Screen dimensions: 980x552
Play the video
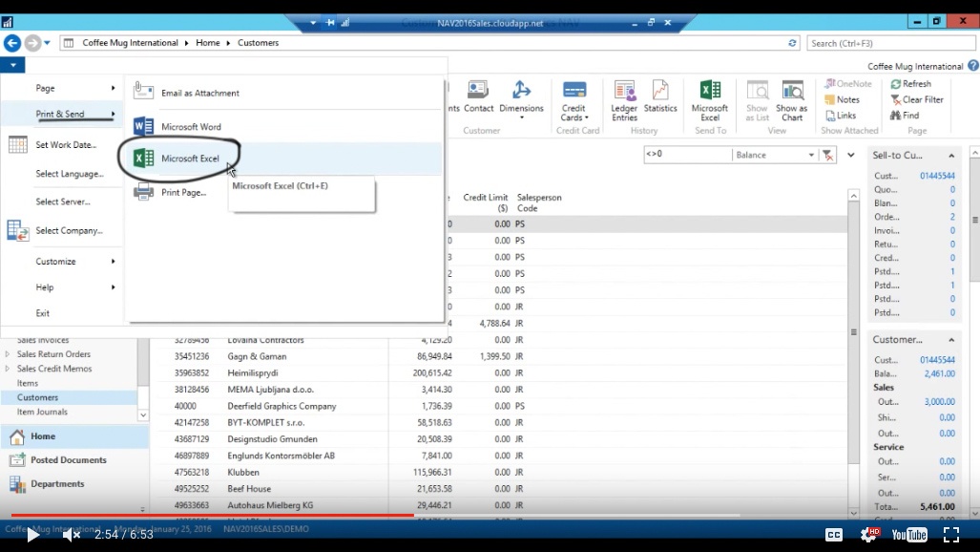coord(33,535)
